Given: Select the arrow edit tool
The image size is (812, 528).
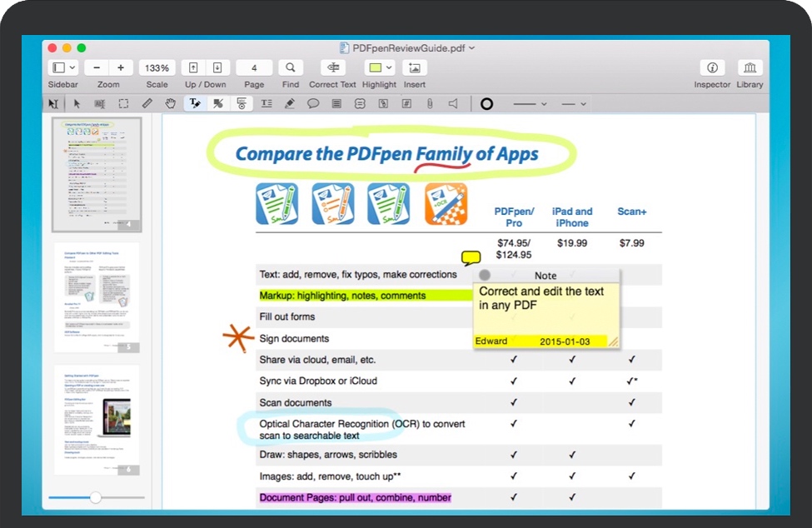Looking at the screenshot, I should click(x=77, y=104).
